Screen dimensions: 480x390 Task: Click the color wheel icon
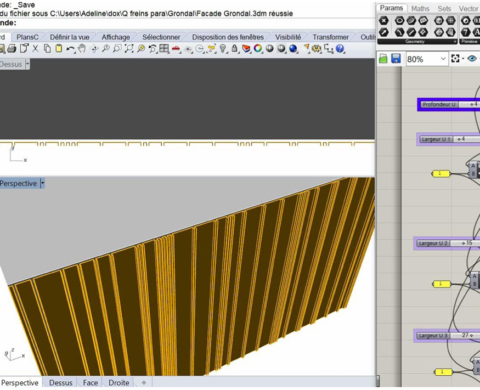(x=258, y=49)
